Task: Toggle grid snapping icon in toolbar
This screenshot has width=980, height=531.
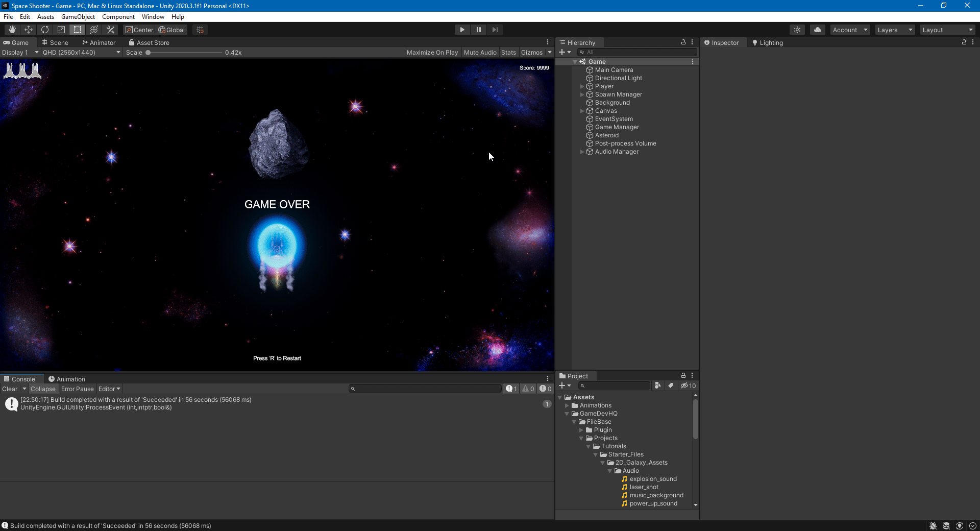Action: (x=200, y=30)
